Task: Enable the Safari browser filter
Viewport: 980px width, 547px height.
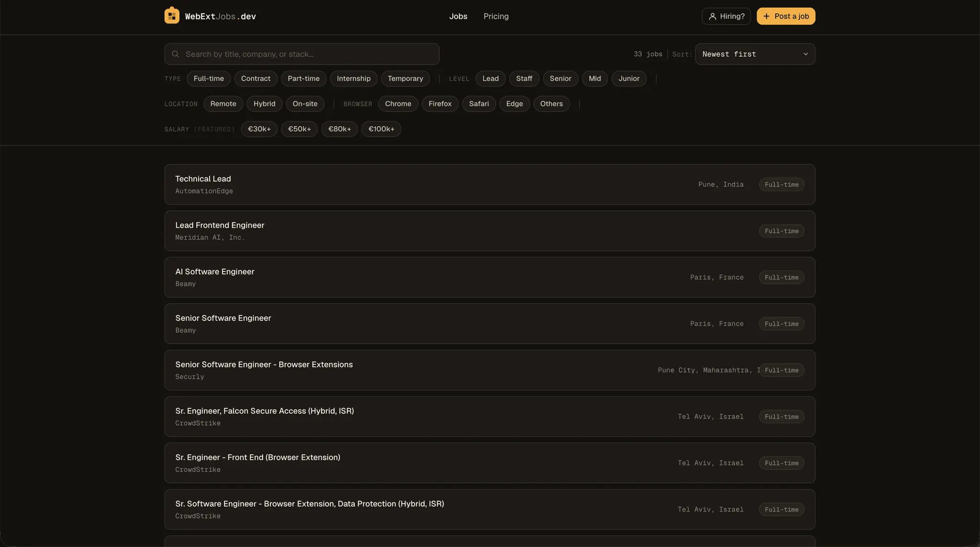Action: pyautogui.click(x=479, y=104)
